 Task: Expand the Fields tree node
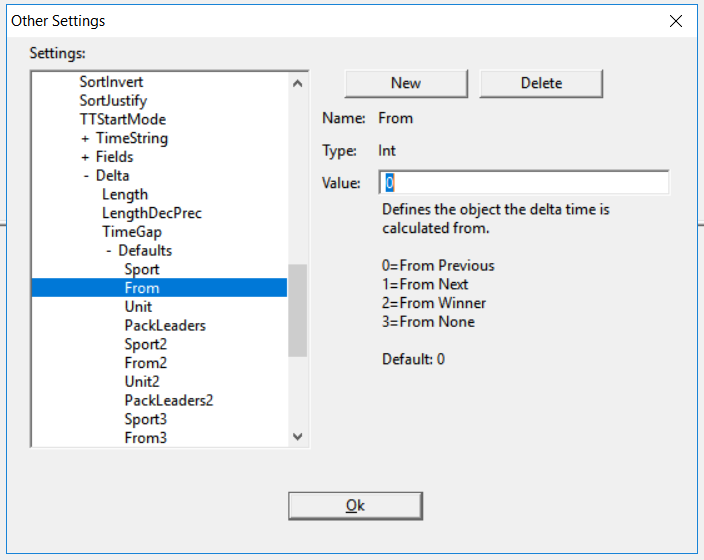85,157
